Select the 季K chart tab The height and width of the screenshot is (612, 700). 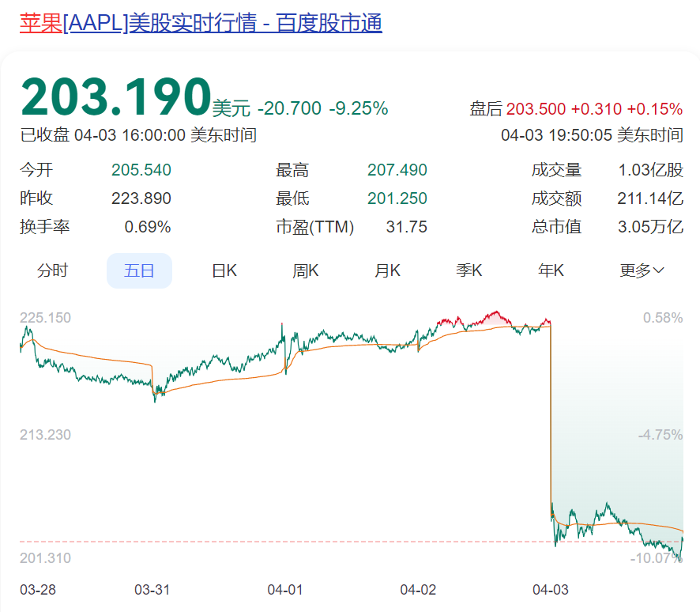[469, 270]
